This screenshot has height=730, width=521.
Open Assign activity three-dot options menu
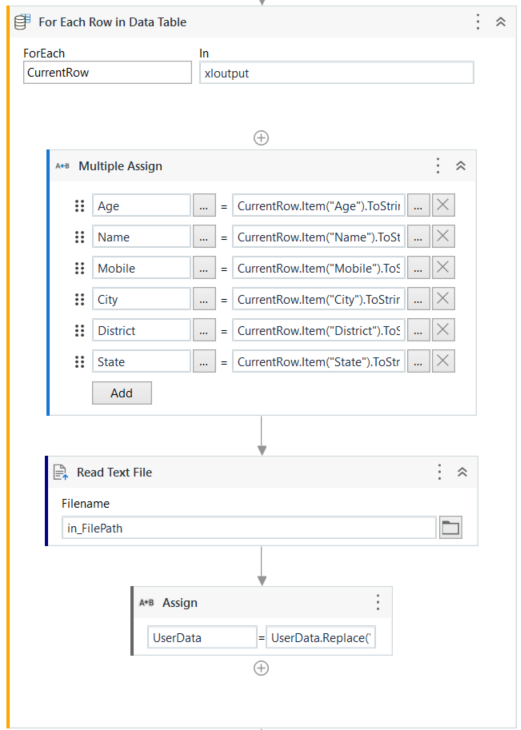(378, 602)
